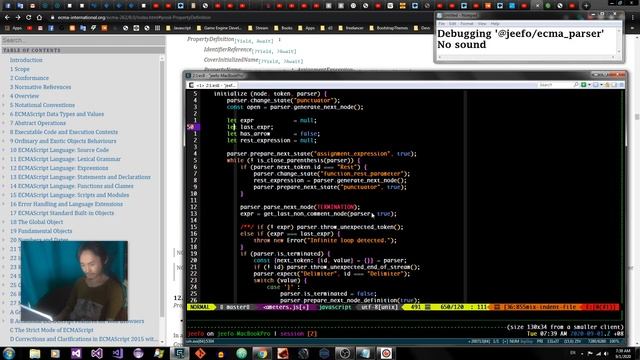Open the Introduction link in contents
Image resolution: width=640 pixels, height=360 pixels.
point(26,60)
